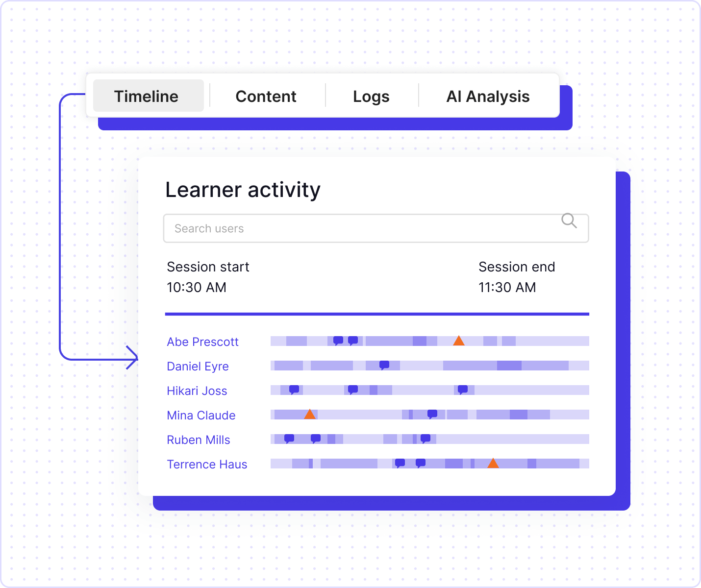Click the orange warning triangle on Terrence Haus's timeline
Screen dimensions: 701x588
tap(493, 464)
